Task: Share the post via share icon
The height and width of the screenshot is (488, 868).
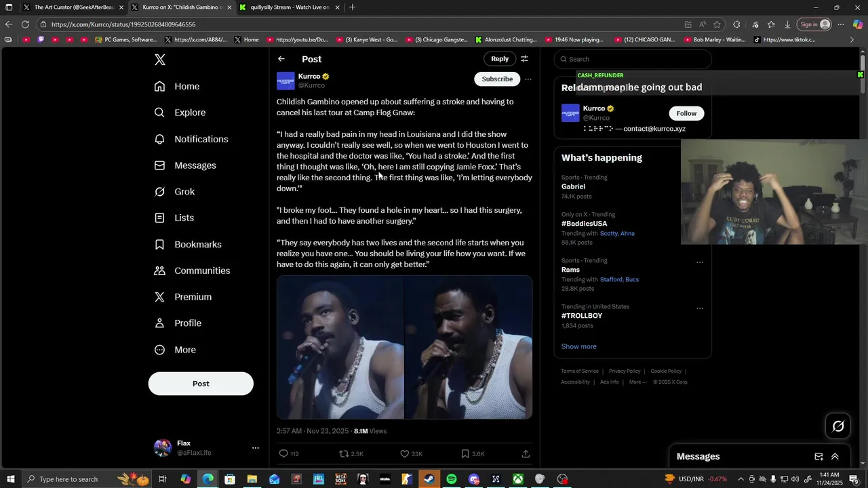Action: coord(526,453)
